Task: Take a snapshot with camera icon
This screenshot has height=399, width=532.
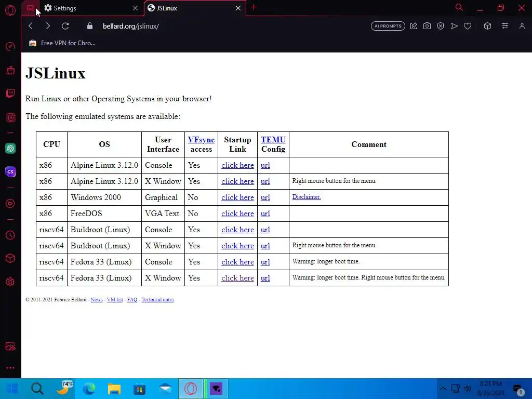Action: pos(427,26)
